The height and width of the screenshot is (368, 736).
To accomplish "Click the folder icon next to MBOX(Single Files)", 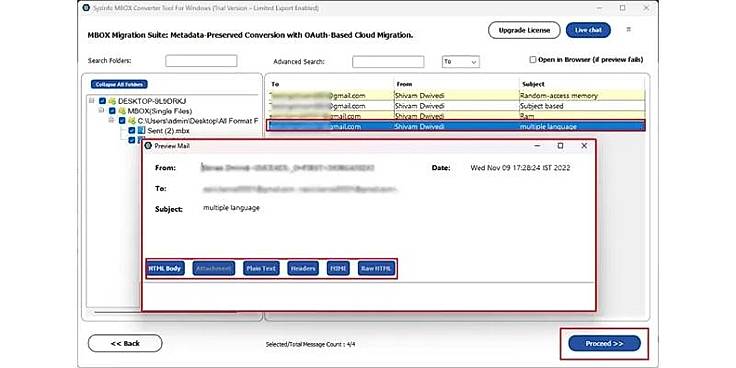I will 122,111.
